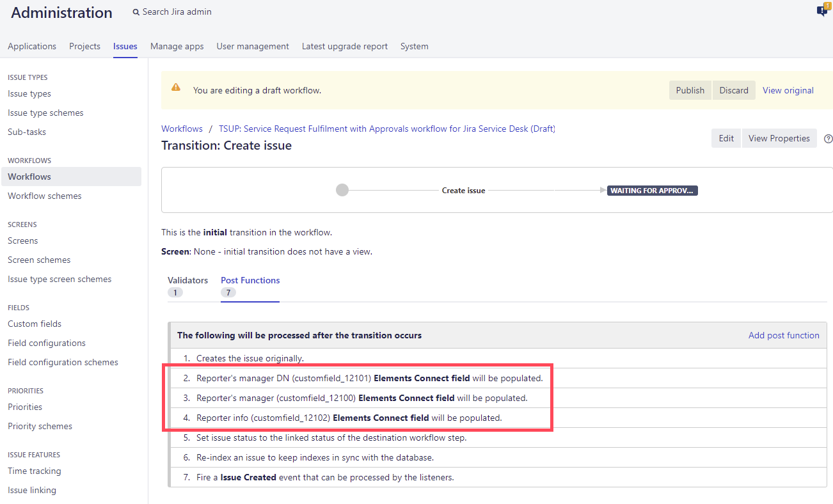Click the feedback notification icon
The image size is (833, 504).
pyautogui.click(x=822, y=11)
